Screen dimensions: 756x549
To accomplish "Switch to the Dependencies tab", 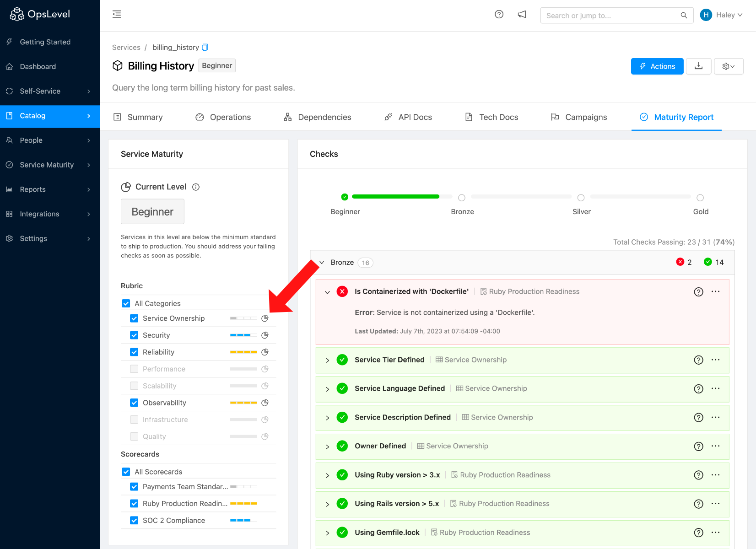I will pos(317,117).
